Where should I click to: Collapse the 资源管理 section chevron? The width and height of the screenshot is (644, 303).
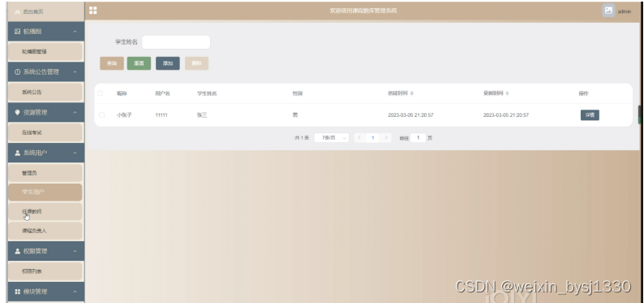click(x=75, y=112)
